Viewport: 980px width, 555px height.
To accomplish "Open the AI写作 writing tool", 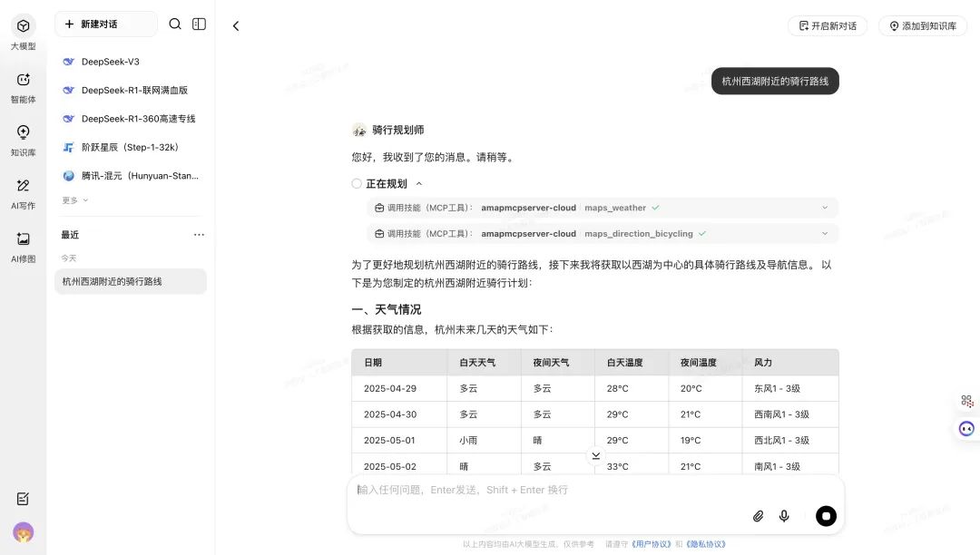I will click(x=23, y=193).
